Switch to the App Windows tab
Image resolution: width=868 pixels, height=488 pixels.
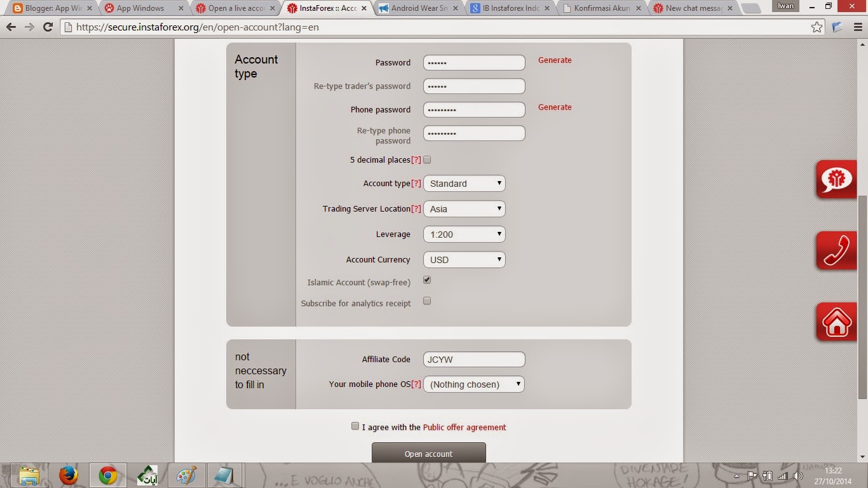142,8
